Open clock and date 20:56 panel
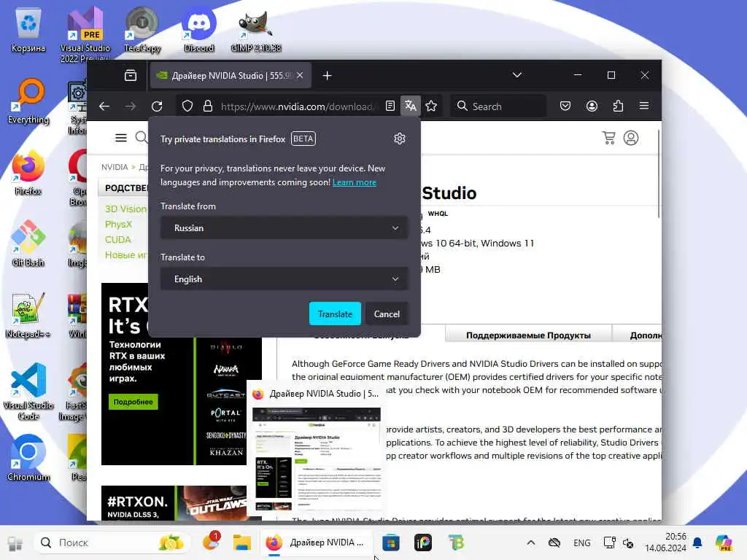The image size is (747, 560). [665, 542]
